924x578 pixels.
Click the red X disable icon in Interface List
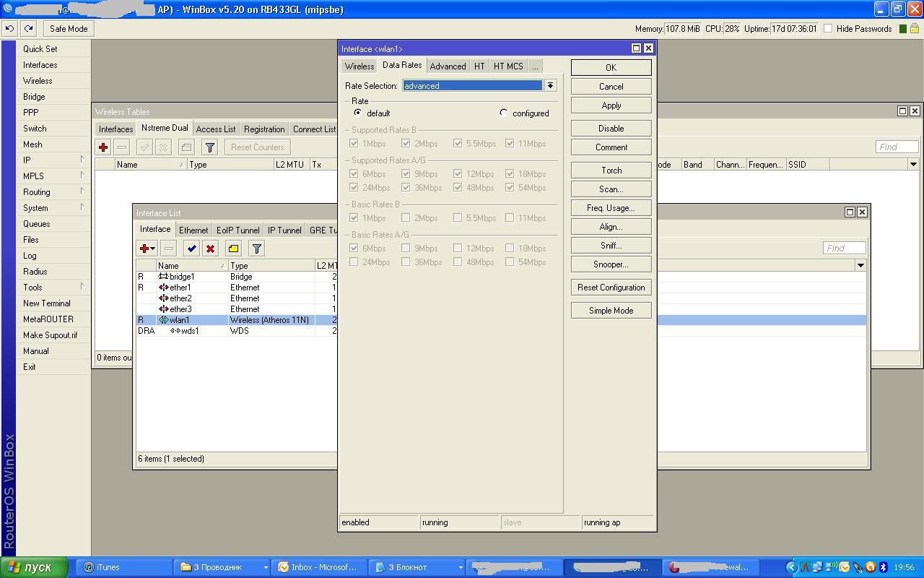point(210,249)
